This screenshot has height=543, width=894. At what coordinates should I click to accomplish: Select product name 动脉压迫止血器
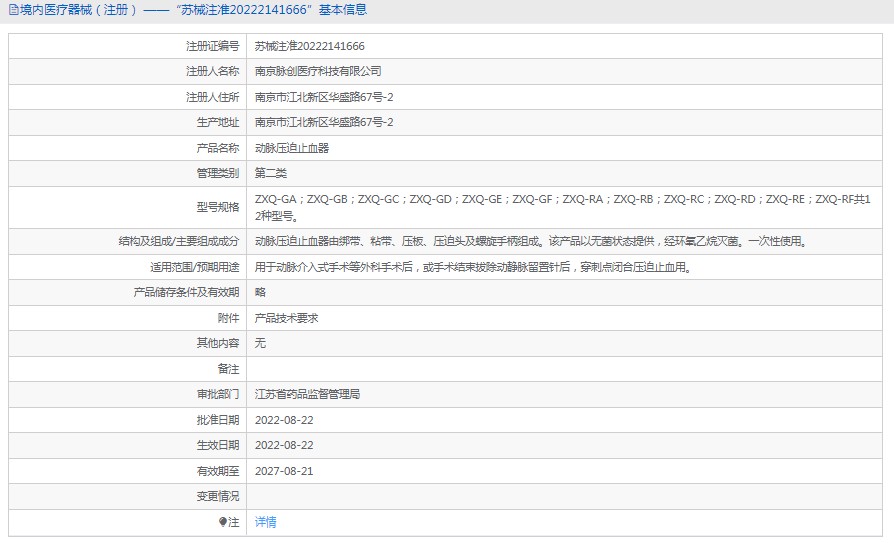click(292, 148)
